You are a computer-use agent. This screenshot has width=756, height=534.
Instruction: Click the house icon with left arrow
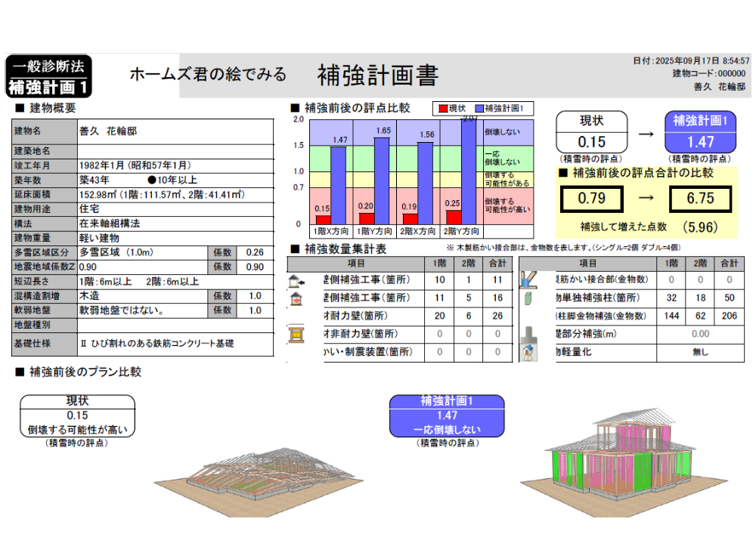tap(296, 281)
